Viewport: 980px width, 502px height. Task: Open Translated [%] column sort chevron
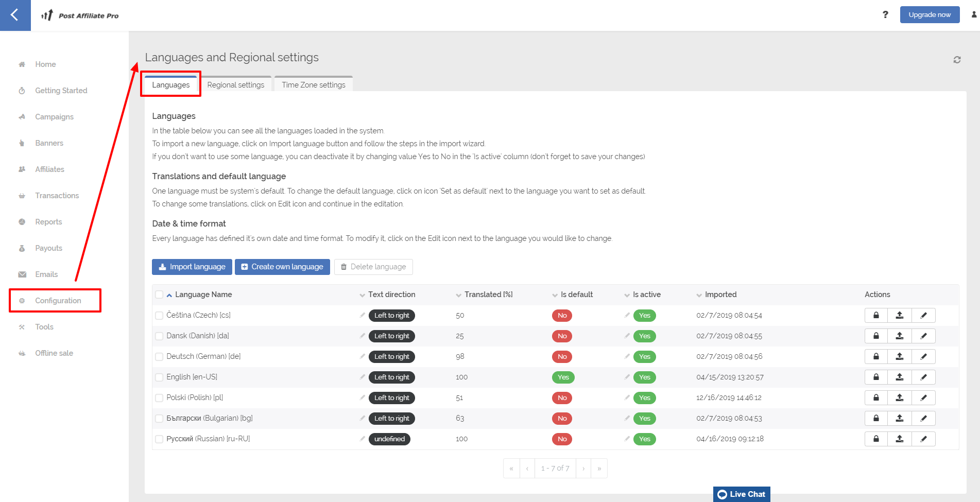(x=459, y=295)
